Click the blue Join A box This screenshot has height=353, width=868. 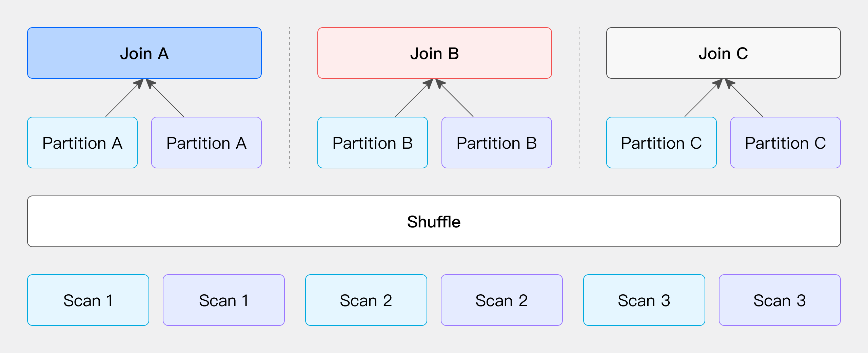(x=144, y=53)
